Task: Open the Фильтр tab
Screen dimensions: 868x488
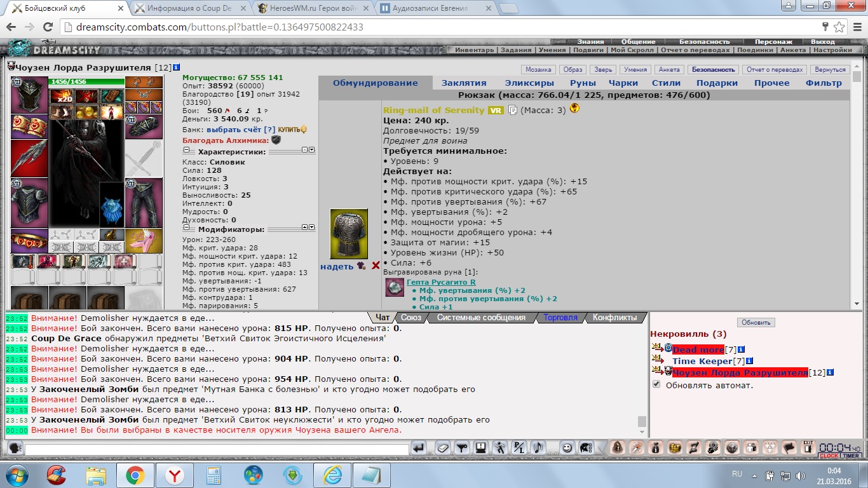Action: 824,83
